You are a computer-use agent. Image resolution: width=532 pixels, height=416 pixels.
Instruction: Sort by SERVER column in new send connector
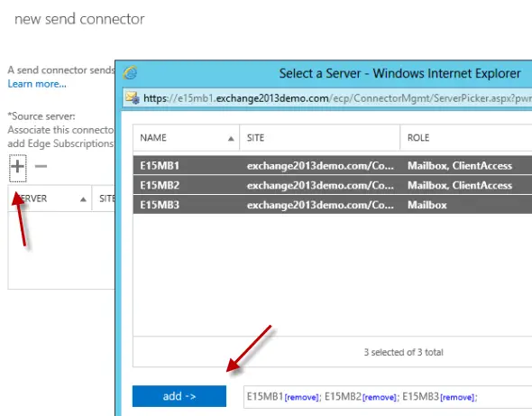coord(50,199)
